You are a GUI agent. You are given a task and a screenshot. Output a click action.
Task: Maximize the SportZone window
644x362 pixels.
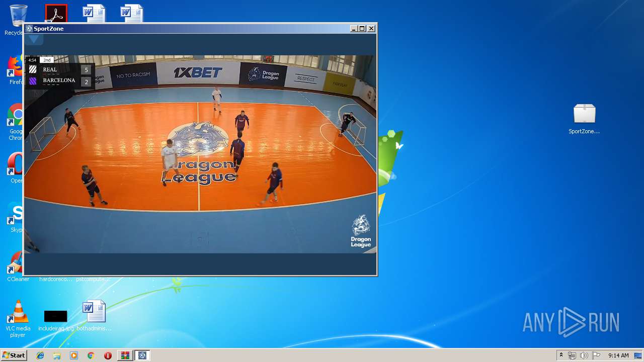(x=362, y=29)
